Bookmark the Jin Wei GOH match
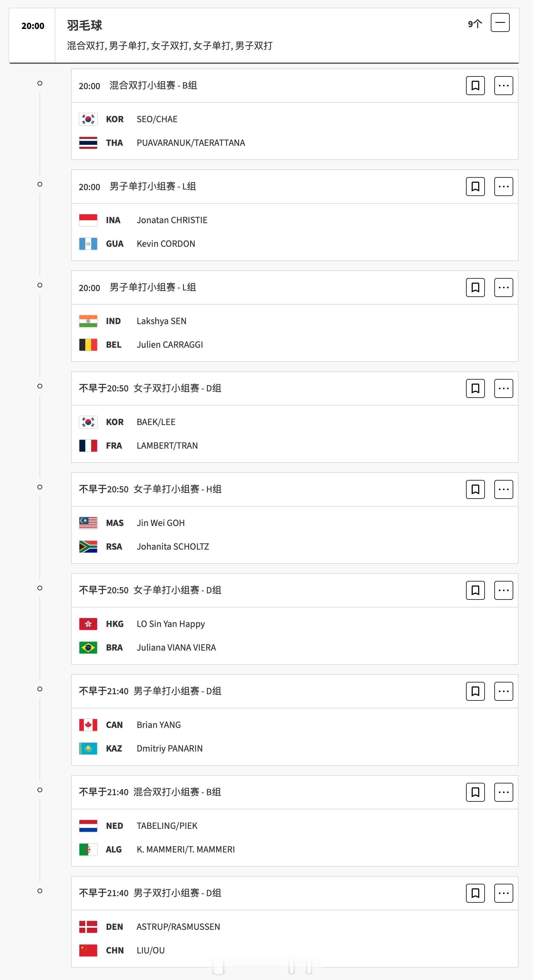 pos(475,489)
